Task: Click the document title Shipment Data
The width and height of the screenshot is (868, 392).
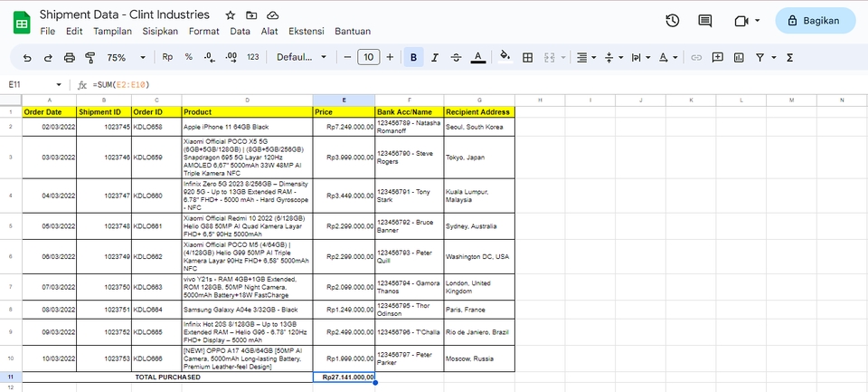Action: [125, 15]
